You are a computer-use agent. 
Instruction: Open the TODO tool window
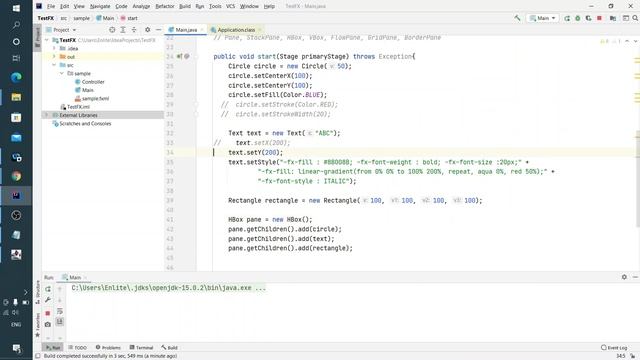click(78, 347)
